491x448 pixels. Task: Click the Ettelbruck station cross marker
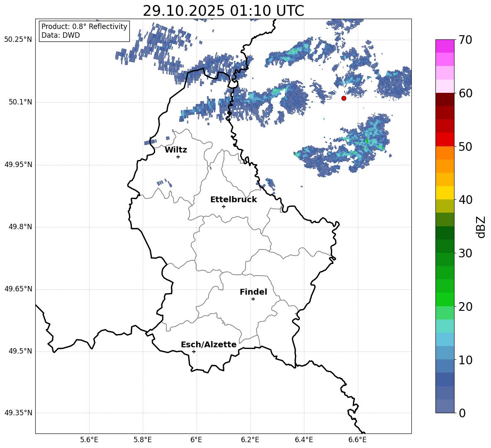[x=224, y=206]
